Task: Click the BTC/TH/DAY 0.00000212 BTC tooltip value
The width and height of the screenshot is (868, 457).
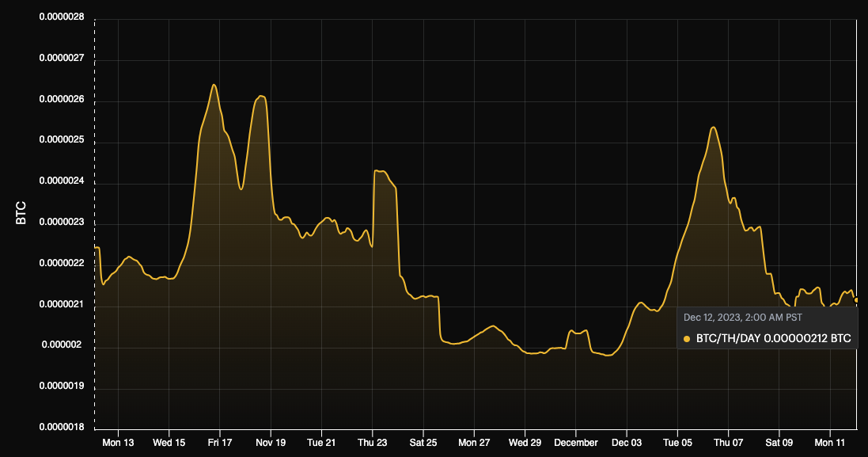Action: click(x=773, y=338)
